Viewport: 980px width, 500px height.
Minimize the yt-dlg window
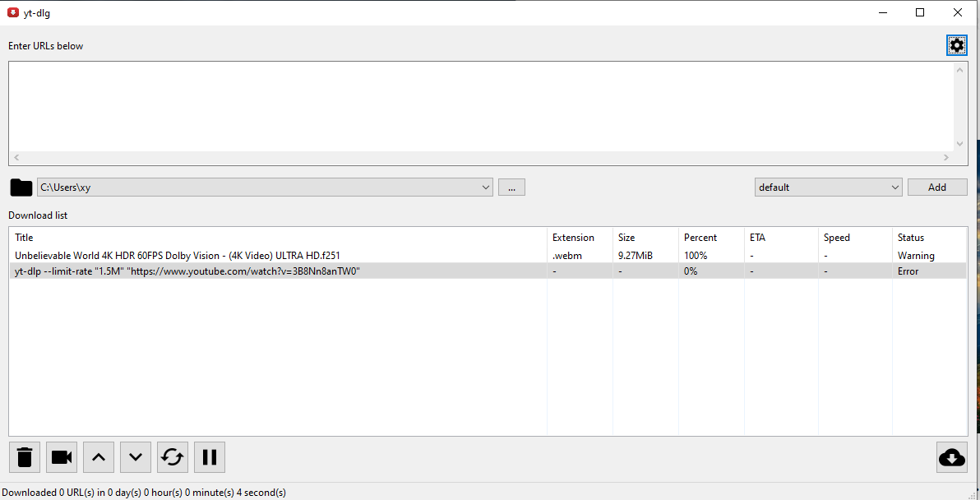[x=882, y=12]
